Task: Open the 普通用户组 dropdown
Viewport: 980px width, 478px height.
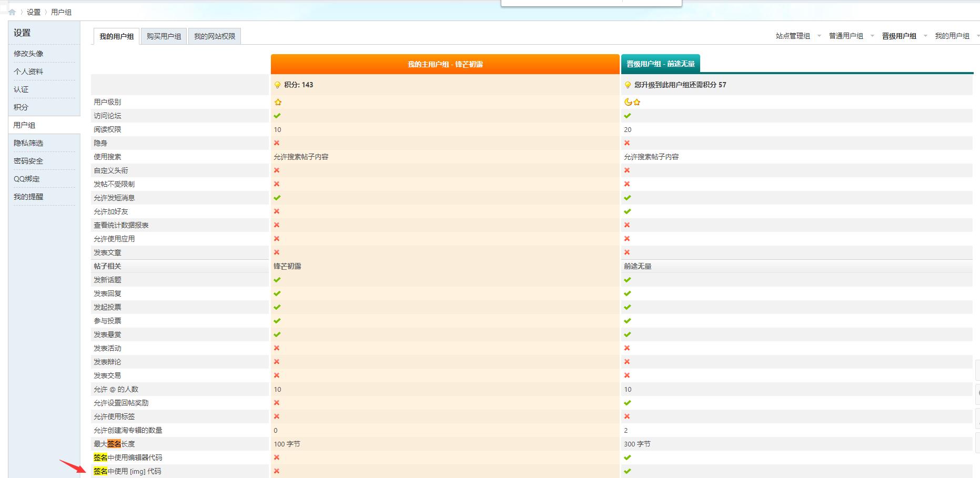Action: (851, 36)
